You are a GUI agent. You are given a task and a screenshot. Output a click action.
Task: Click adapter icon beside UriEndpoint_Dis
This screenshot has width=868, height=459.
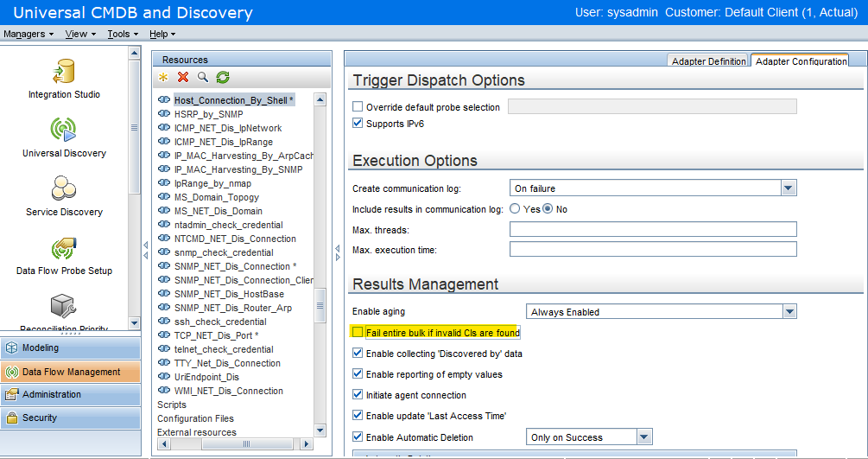click(x=164, y=377)
